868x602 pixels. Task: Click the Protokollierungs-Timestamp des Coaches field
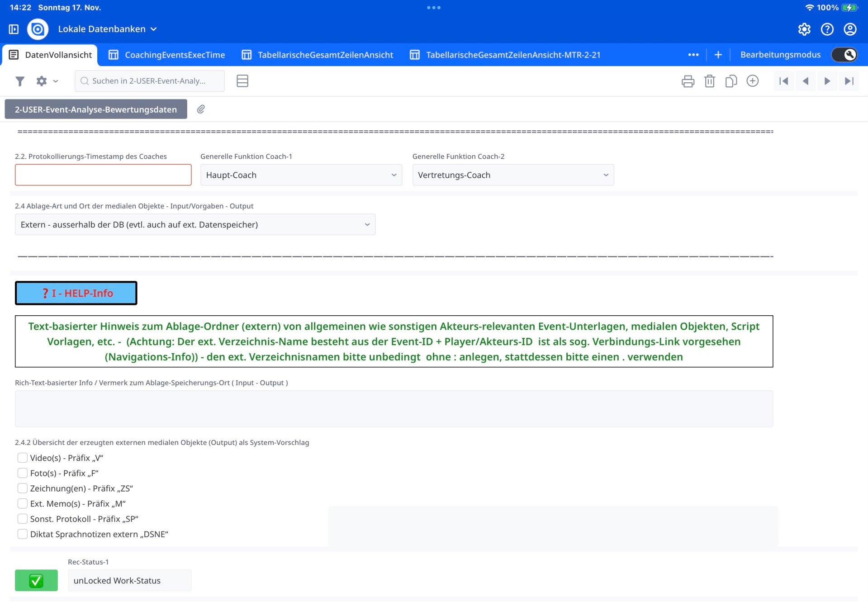103,175
